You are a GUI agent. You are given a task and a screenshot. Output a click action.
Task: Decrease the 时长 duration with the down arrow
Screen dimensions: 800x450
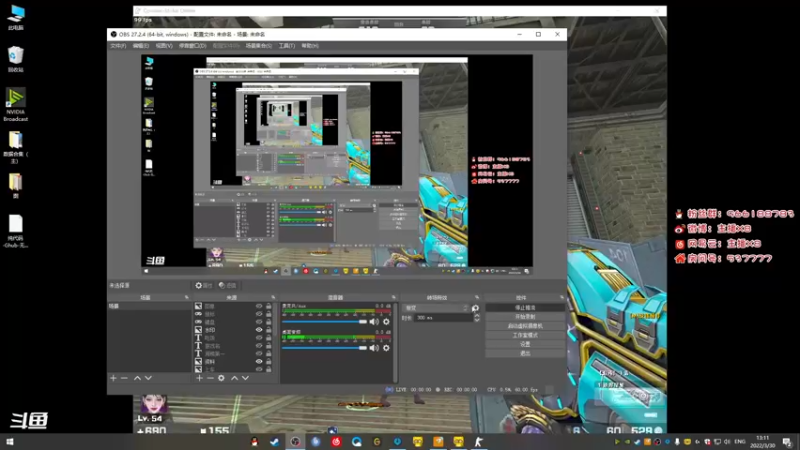pyautogui.click(x=477, y=320)
